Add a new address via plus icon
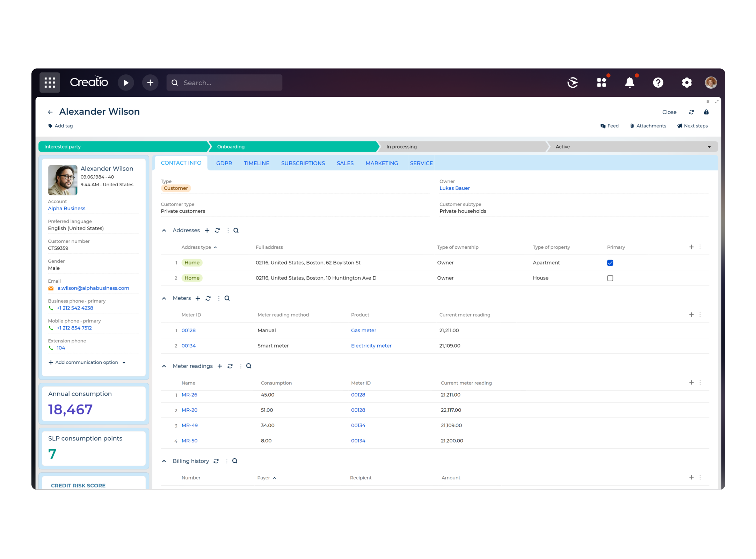Screen dimensions: 756x559 click(207, 230)
